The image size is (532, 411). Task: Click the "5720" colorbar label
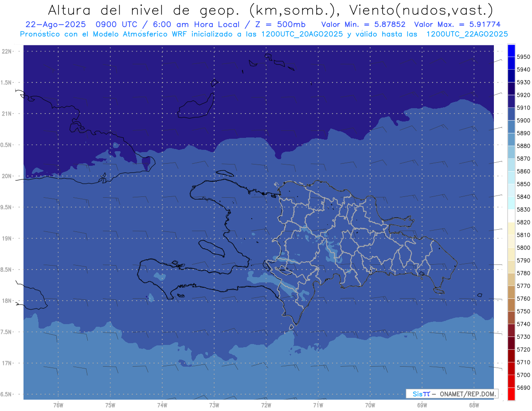[523, 349]
